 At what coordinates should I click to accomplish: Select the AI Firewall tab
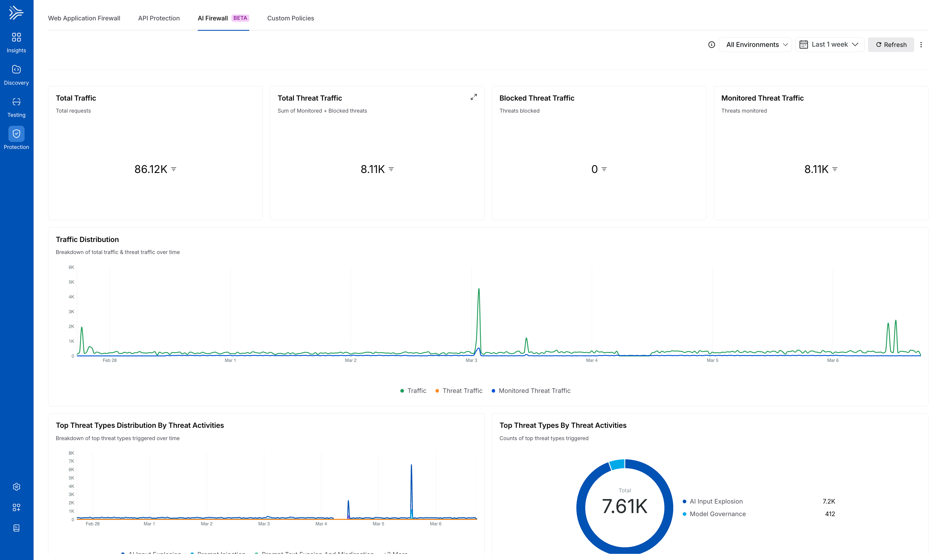point(223,18)
